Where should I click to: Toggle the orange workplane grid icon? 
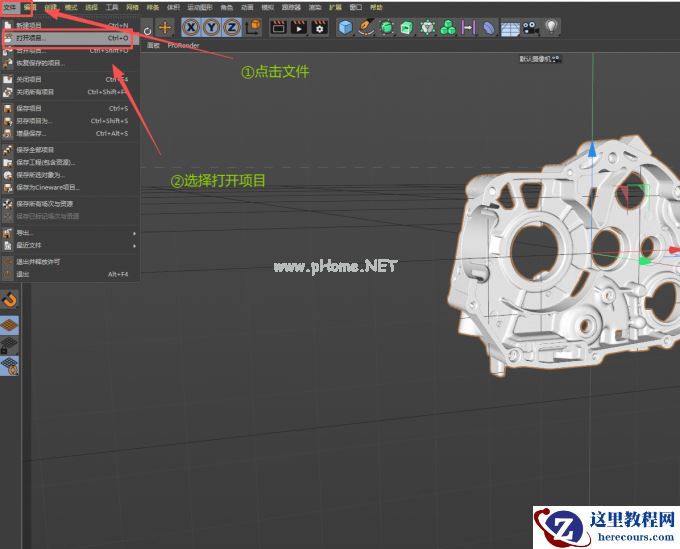pyautogui.click(x=9, y=325)
